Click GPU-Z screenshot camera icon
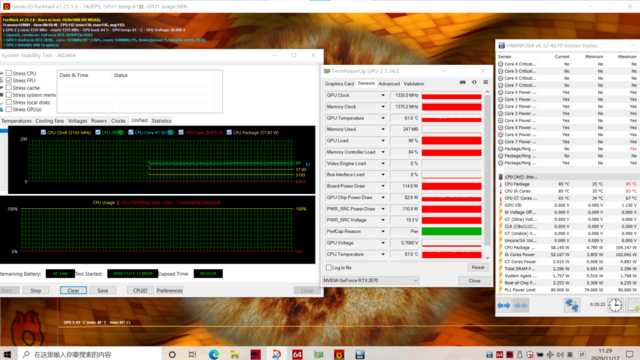This screenshot has height=360, width=640. 462,82
